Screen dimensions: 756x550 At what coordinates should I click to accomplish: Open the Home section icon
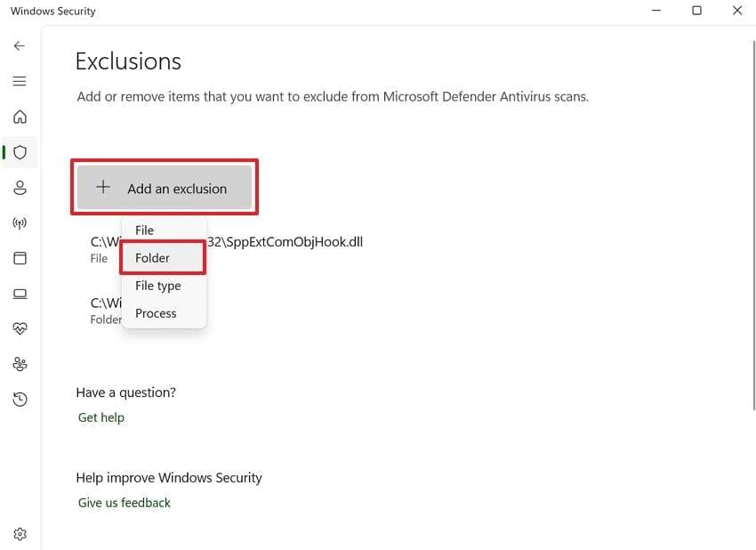20,117
